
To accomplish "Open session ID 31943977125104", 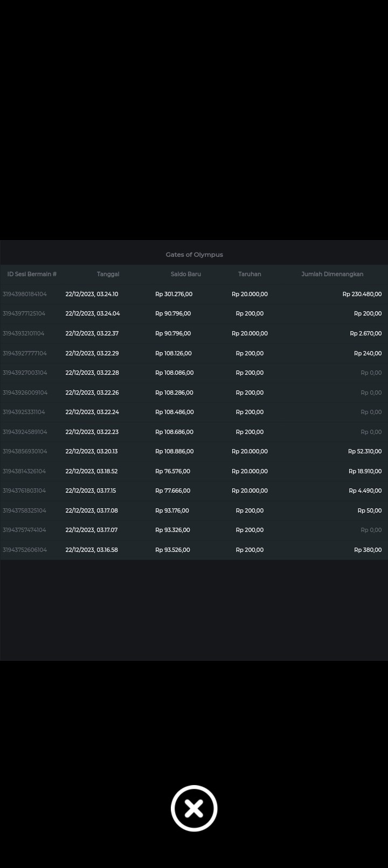I will pyautogui.click(x=24, y=313).
